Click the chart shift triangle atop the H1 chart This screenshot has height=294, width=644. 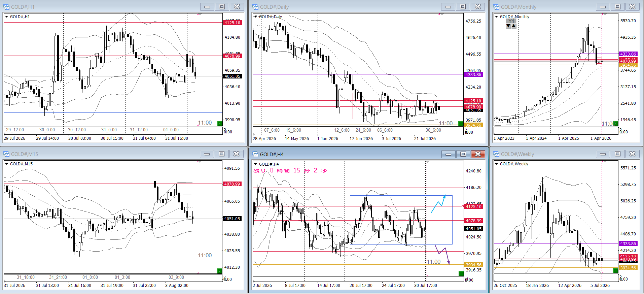coord(200,15)
